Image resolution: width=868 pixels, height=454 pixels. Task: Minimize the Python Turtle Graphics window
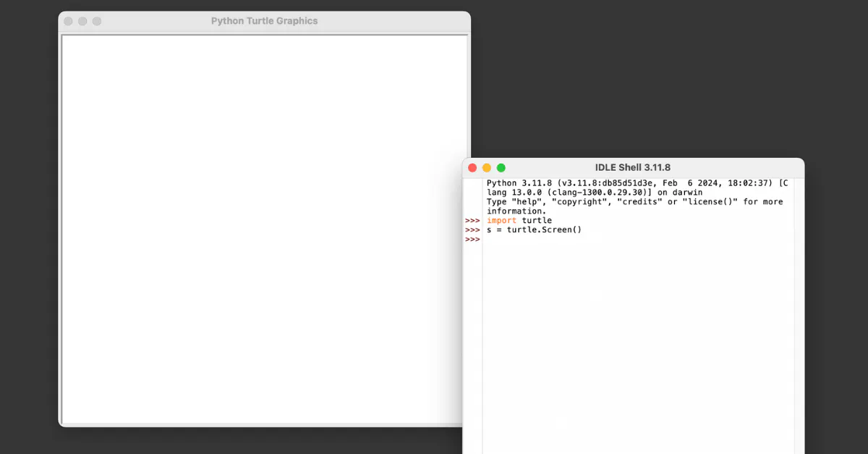tap(82, 21)
